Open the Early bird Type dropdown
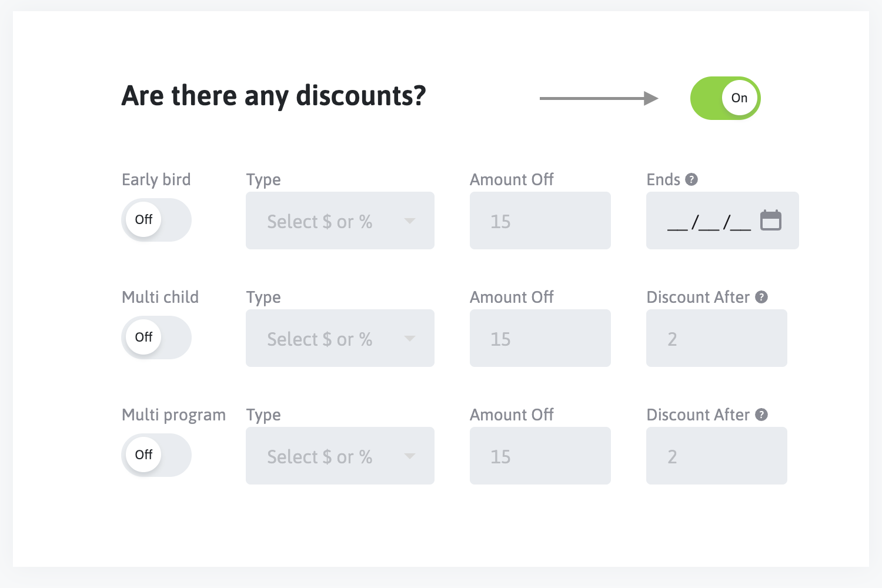882x588 pixels. [x=340, y=220]
